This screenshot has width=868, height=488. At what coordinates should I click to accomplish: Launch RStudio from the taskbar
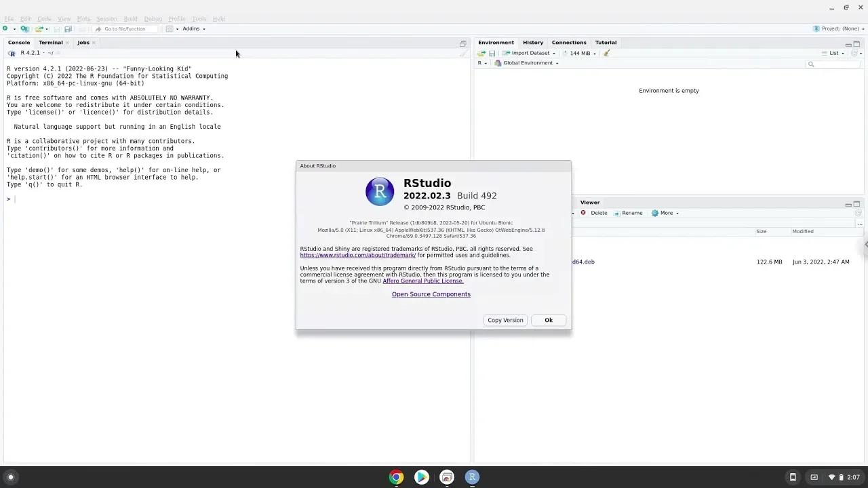tap(471, 477)
